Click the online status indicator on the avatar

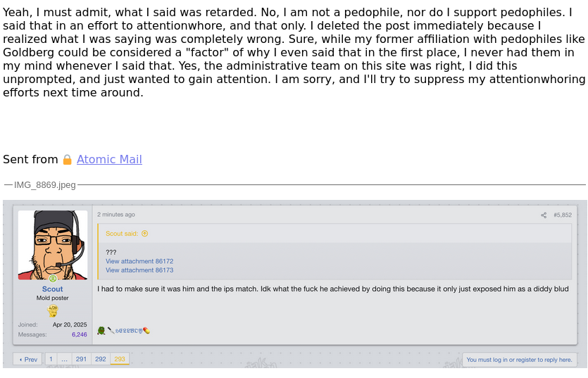click(x=53, y=279)
